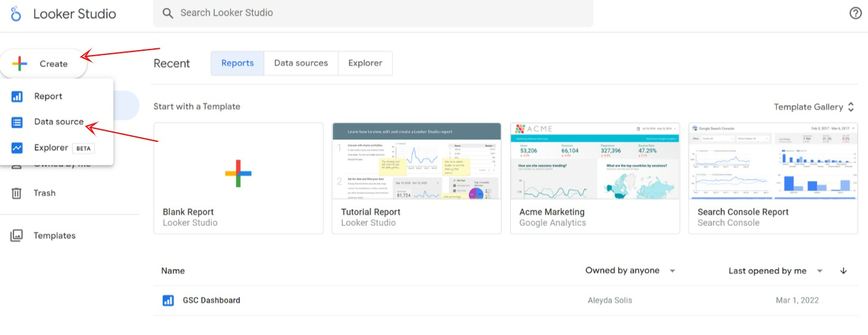868x335 pixels.
Task: Click the Trash bin icon
Action: pyautogui.click(x=17, y=193)
